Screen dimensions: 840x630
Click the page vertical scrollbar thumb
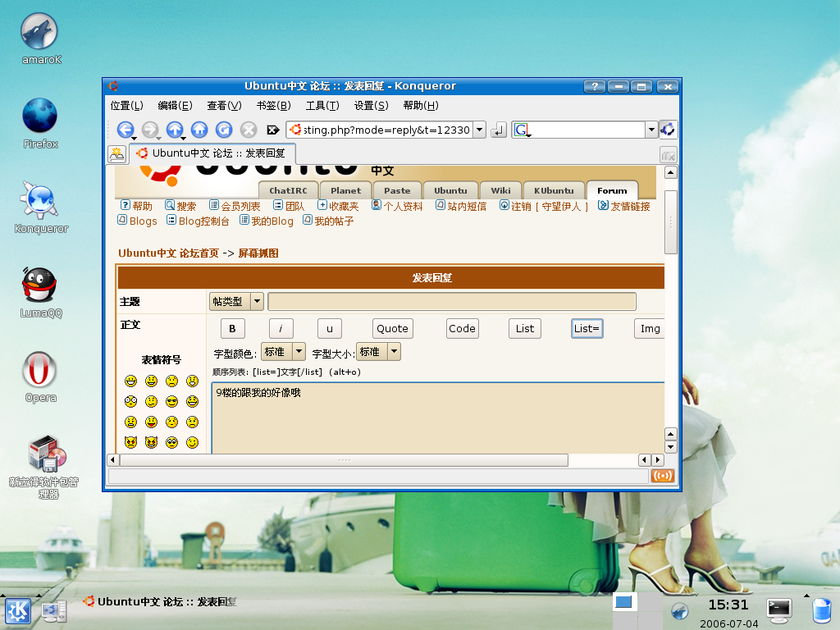(x=671, y=221)
